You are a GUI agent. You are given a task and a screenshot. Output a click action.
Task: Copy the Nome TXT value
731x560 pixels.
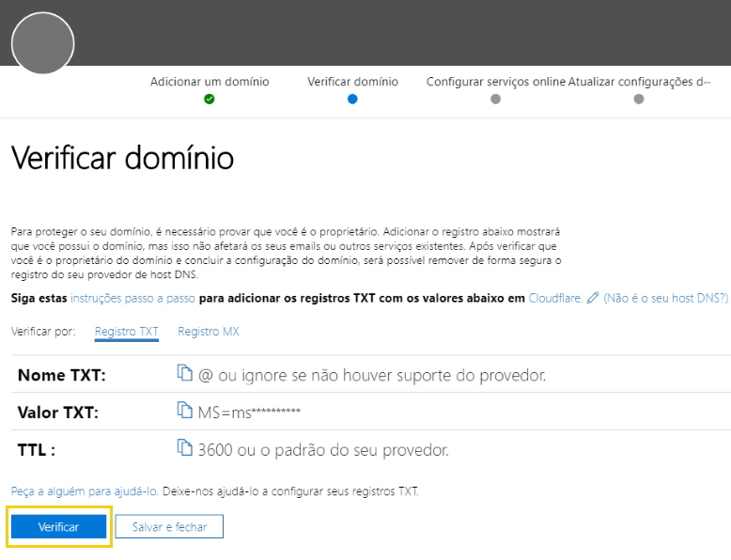184,375
